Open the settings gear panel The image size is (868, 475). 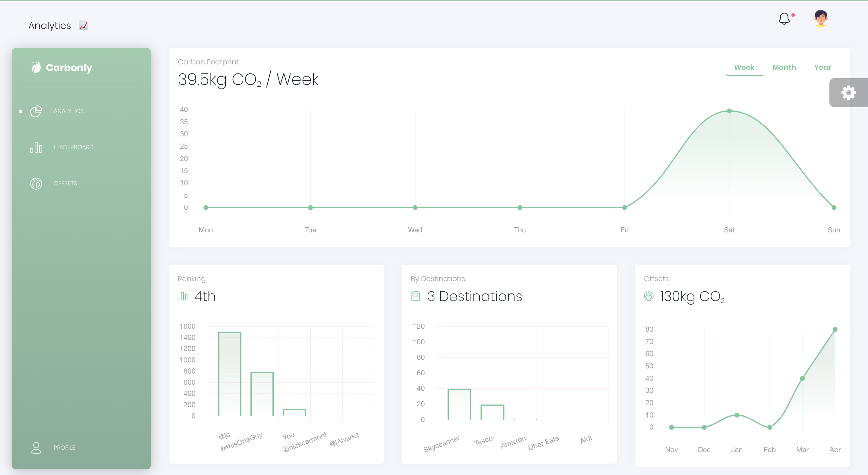848,93
